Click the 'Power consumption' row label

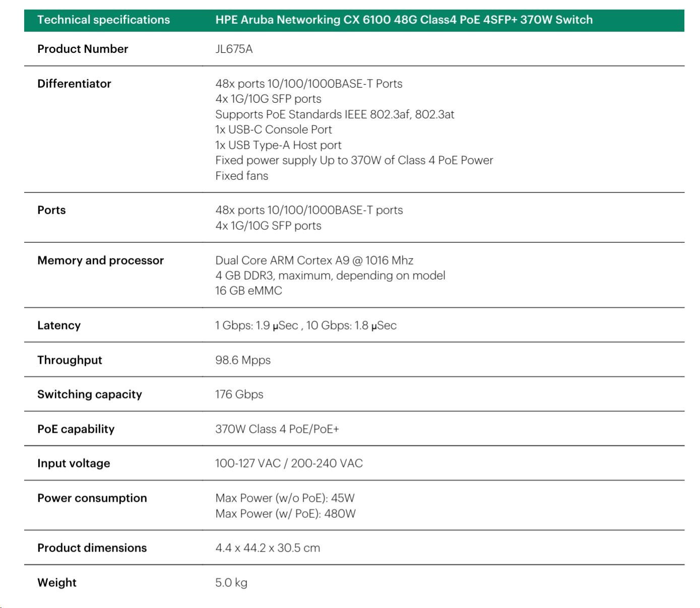pos(92,498)
